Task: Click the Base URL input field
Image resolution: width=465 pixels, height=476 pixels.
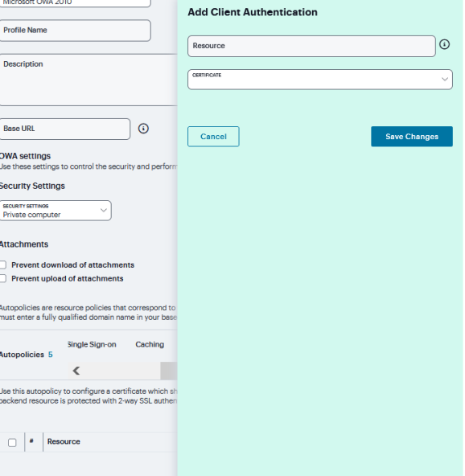Action: point(64,129)
